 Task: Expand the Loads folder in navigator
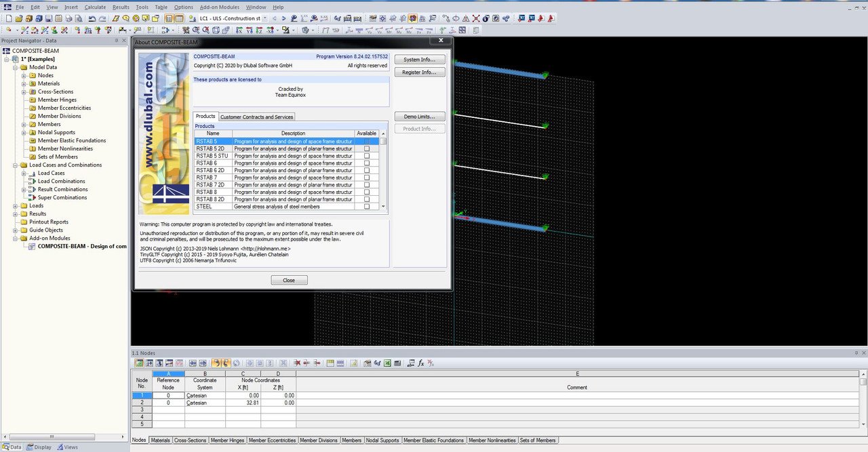[x=15, y=205]
